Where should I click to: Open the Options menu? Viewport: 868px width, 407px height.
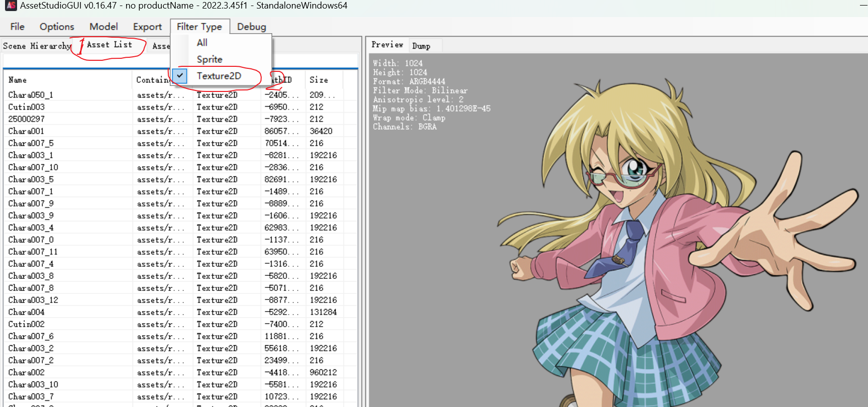click(x=57, y=27)
